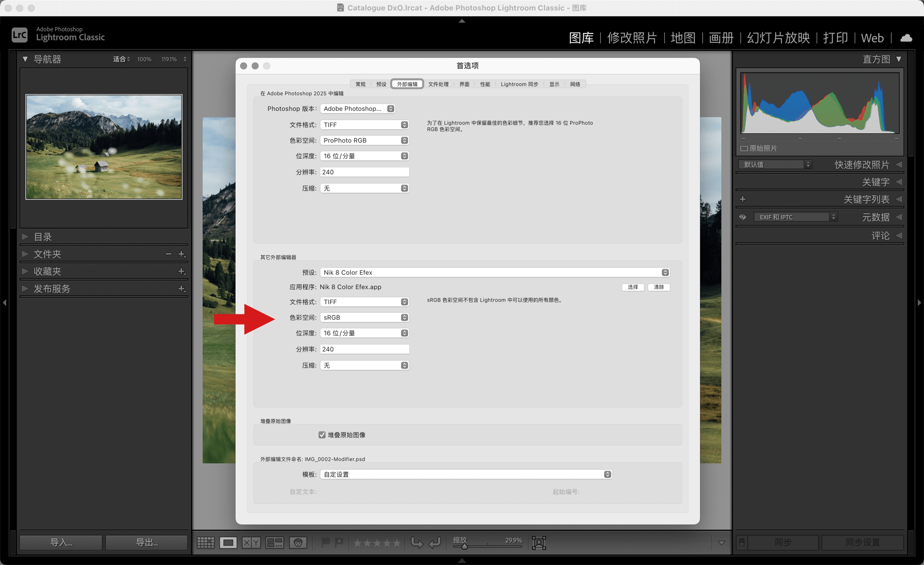Click 同步设置 button
This screenshot has height=565, width=924.
point(863,542)
